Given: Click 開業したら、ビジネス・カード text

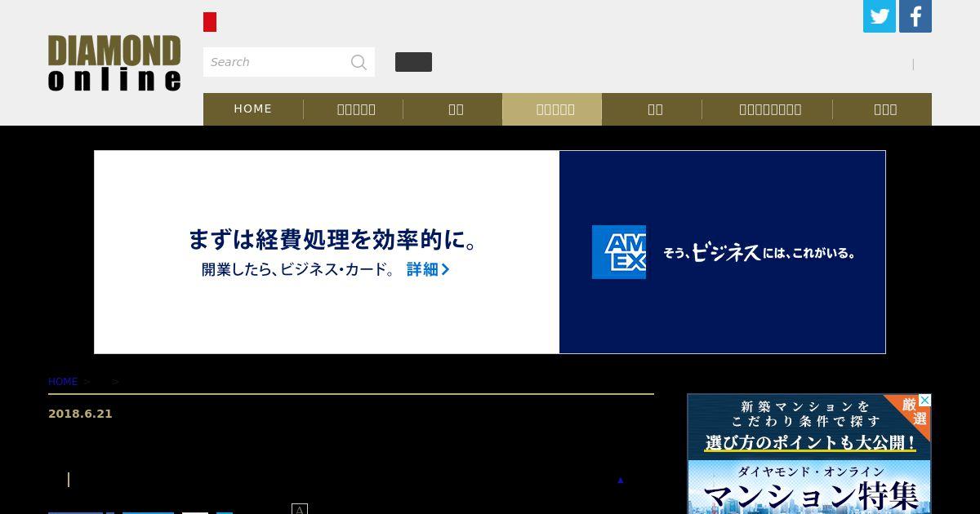Looking at the screenshot, I should pos(298,269).
